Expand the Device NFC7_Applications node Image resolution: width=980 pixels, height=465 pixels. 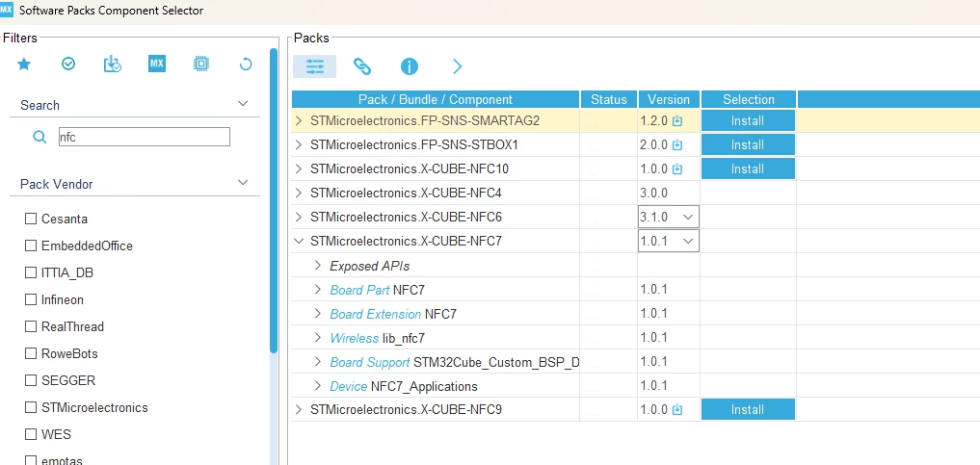point(318,386)
